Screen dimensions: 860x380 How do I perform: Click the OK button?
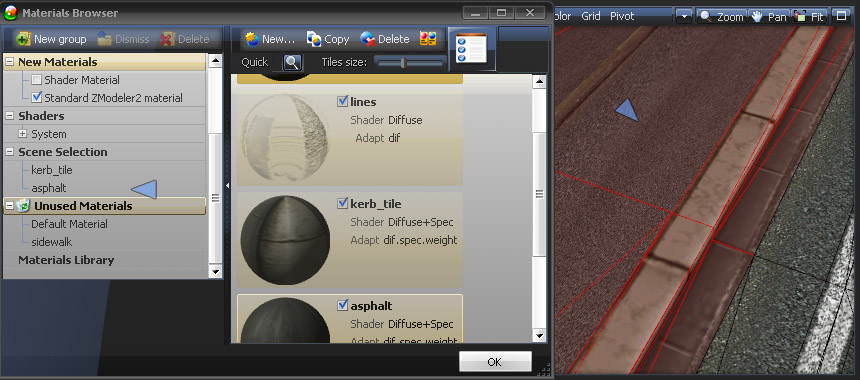495,362
